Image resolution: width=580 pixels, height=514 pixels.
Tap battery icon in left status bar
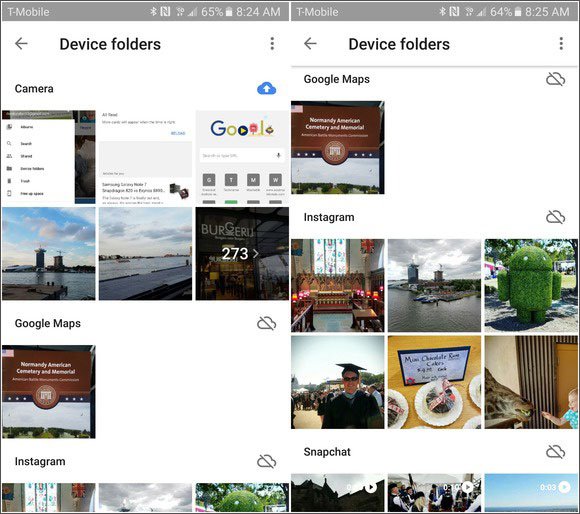(229, 12)
